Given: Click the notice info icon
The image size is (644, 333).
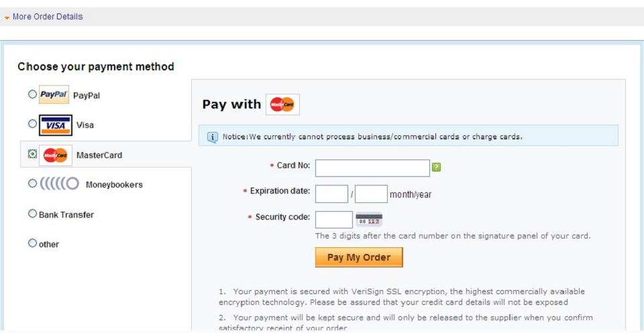Looking at the screenshot, I should click(213, 137).
